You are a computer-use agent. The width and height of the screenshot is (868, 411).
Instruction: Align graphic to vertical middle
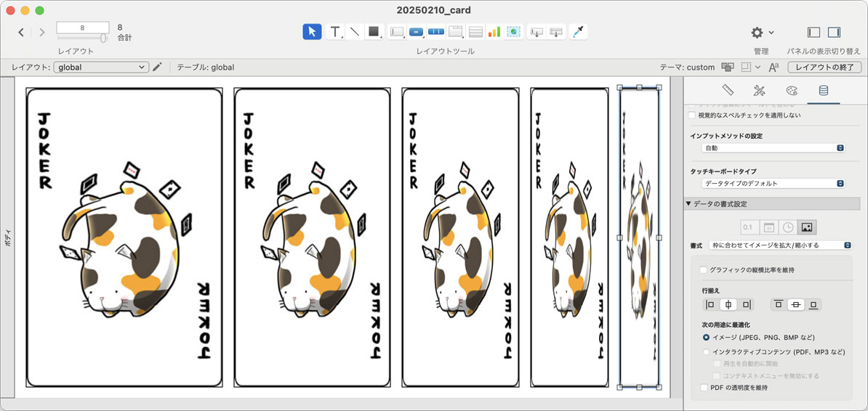click(x=796, y=304)
